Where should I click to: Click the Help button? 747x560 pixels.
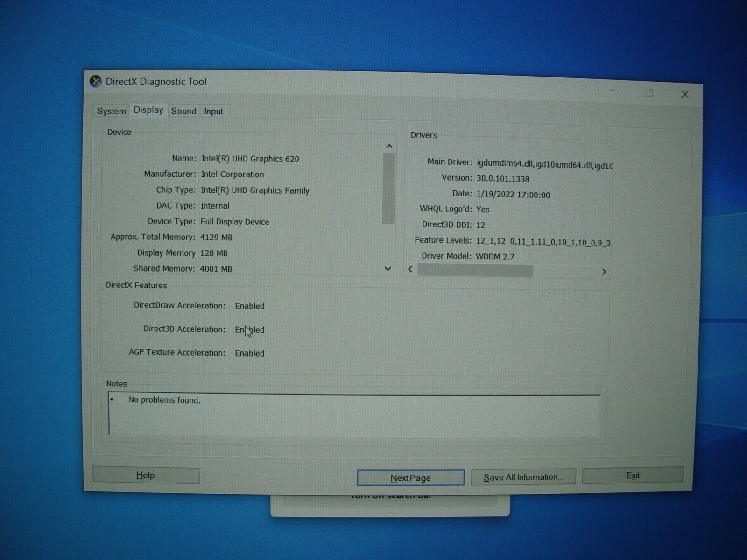[x=146, y=476]
